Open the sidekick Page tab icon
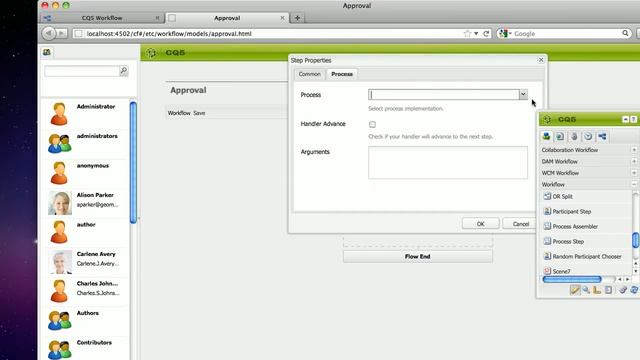Image resolution: width=640 pixels, height=360 pixels. (x=560, y=136)
